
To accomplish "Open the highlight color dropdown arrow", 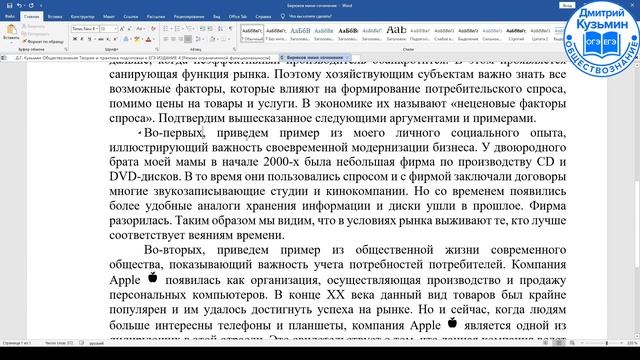I will (142, 39).
